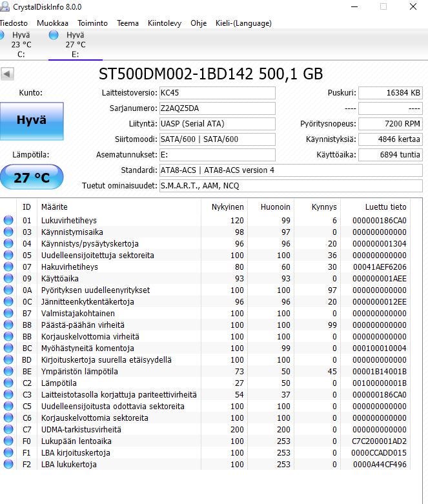
Task: Select the Lukuvirhetiheys attribute name
Action: pos(69,221)
